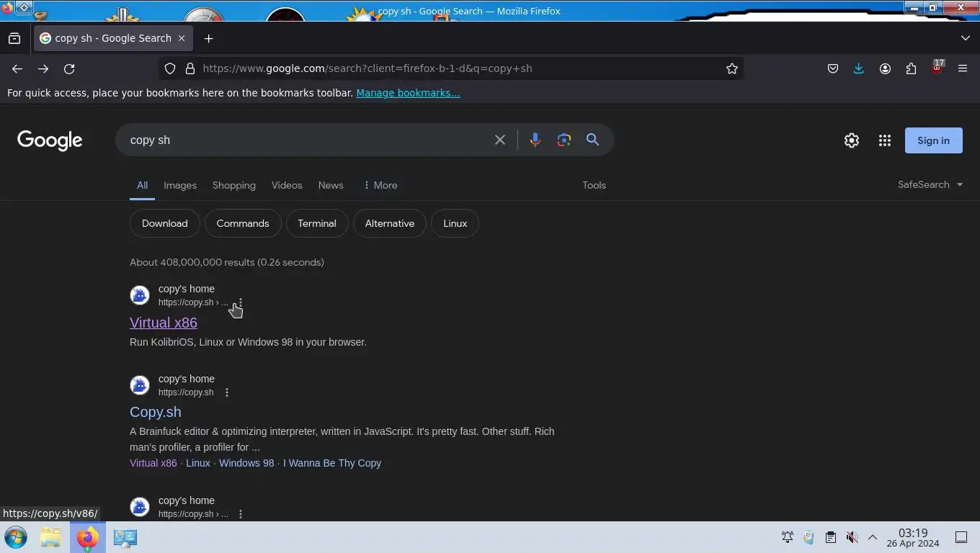Open Firefox View in tab bar

coord(14,38)
